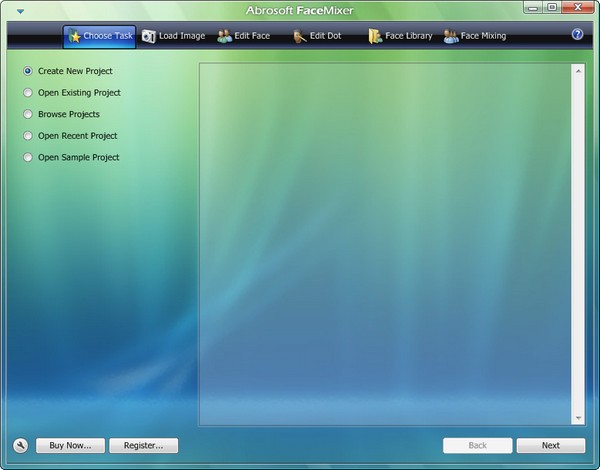Click the Buy Now... button
The image size is (600, 470).
pyautogui.click(x=70, y=446)
